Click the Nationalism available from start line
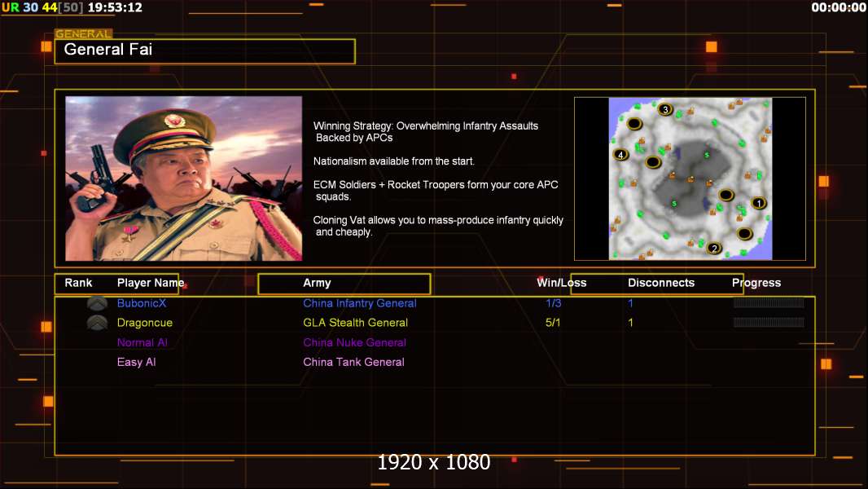The width and height of the screenshot is (868, 489). click(x=393, y=161)
